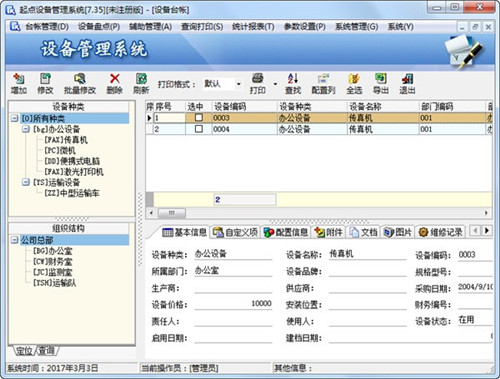Switch to the 文档 tab
This screenshot has width=500, height=379.
click(x=363, y=232)
